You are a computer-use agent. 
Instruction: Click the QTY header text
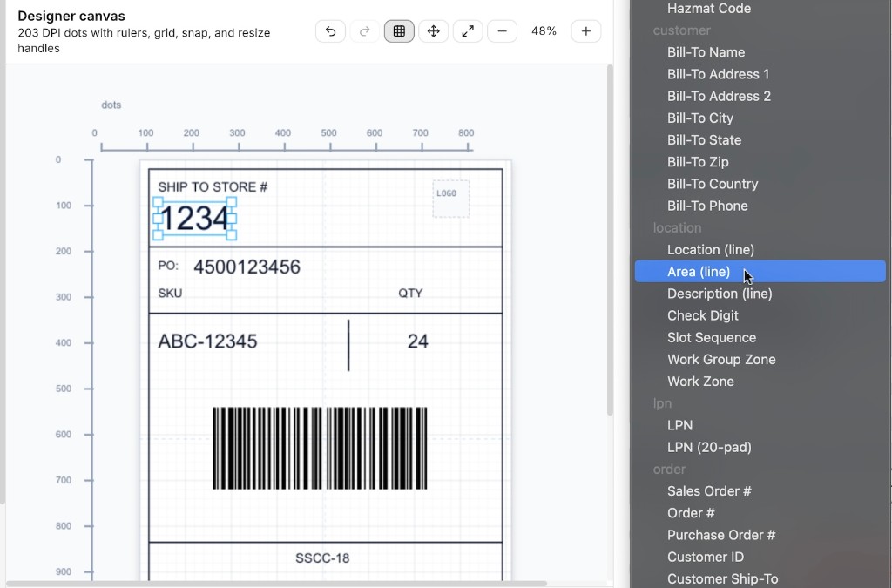tap(410, 293)
